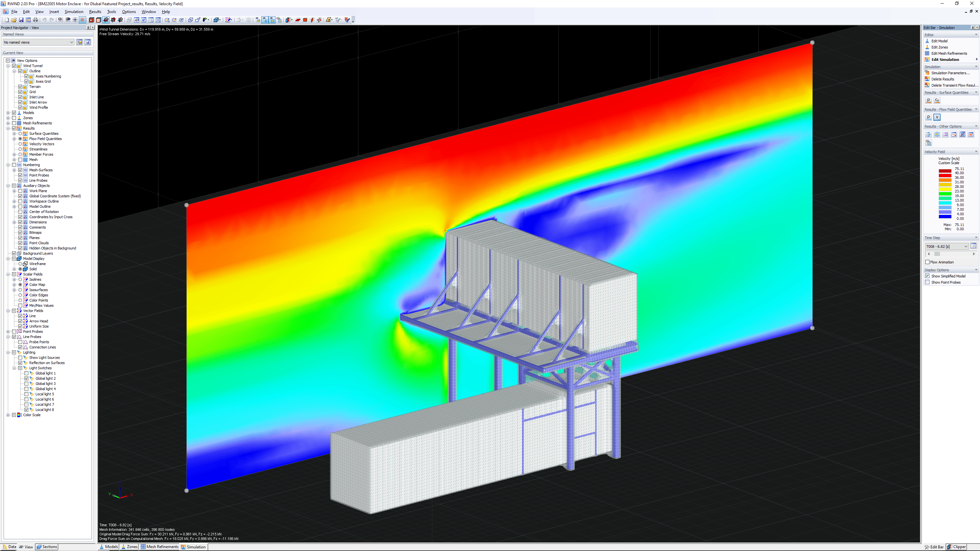Collapse the Wind Tunnel tree node

(8, 66)
